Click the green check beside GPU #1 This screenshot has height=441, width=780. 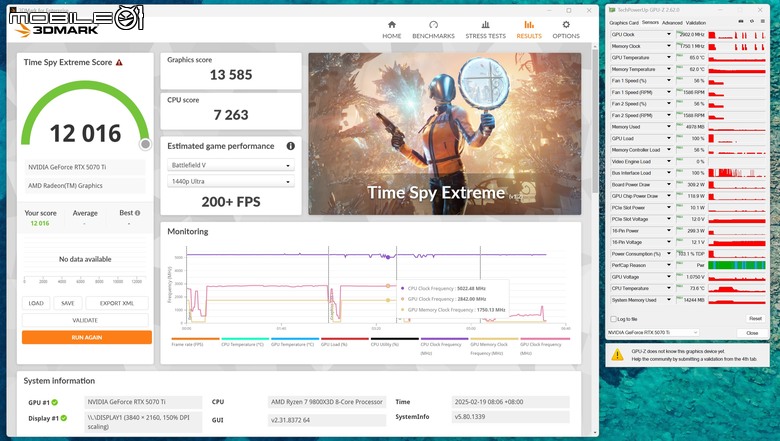(55, 402)
